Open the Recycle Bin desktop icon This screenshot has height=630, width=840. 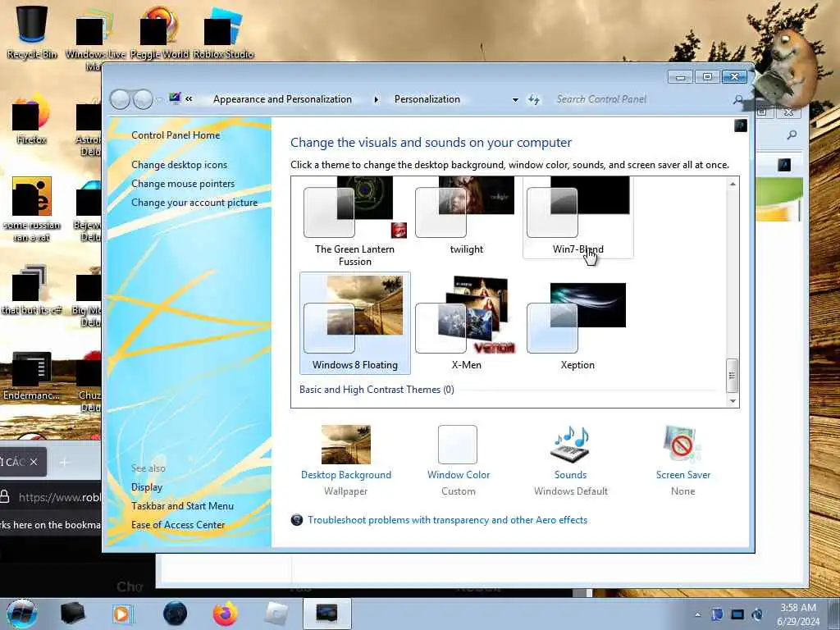(32, 31)
